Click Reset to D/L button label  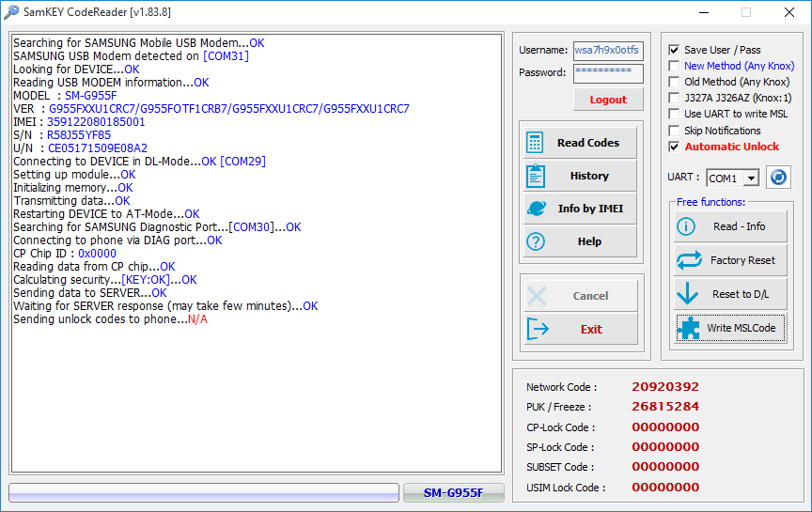[x=741, y=294]
